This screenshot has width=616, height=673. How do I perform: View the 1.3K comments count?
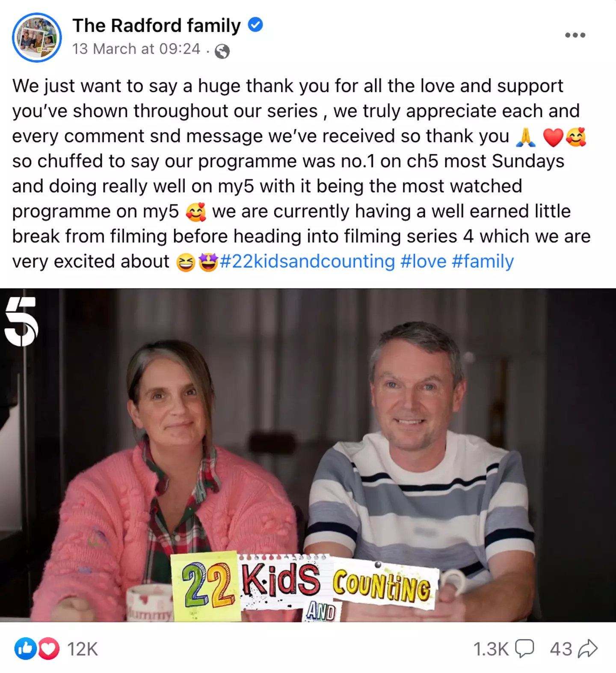[x=491, y=649]
